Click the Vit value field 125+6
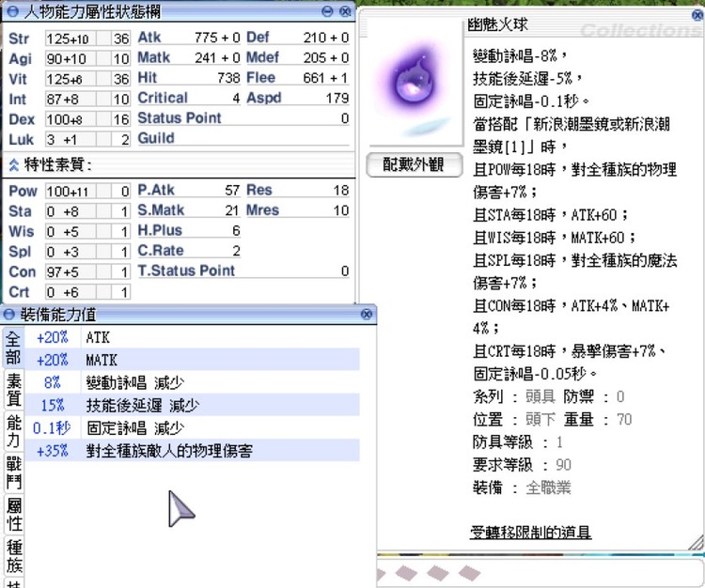 click(70, 79)
